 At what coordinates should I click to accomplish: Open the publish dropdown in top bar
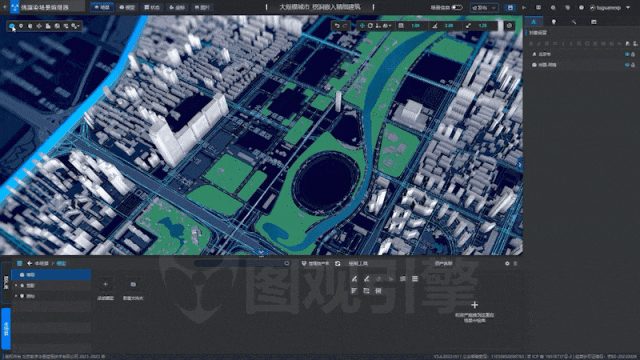coord(484,7)
